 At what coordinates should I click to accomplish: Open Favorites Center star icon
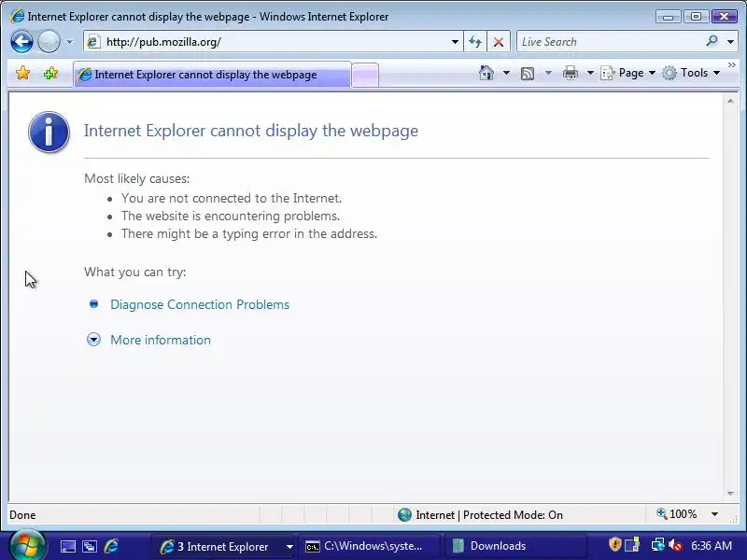point(22,74)
